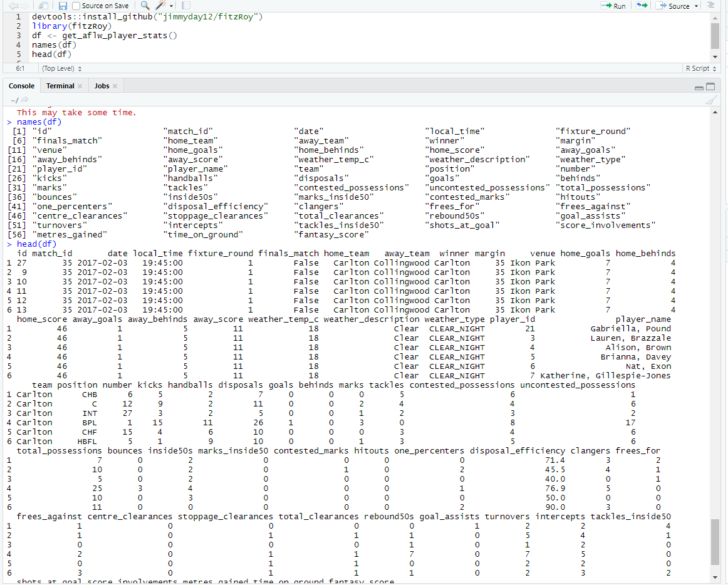The width and height of the screenshot is (728, 585).
Task: Clear the console with broom icon
Action: coord(711,100)
